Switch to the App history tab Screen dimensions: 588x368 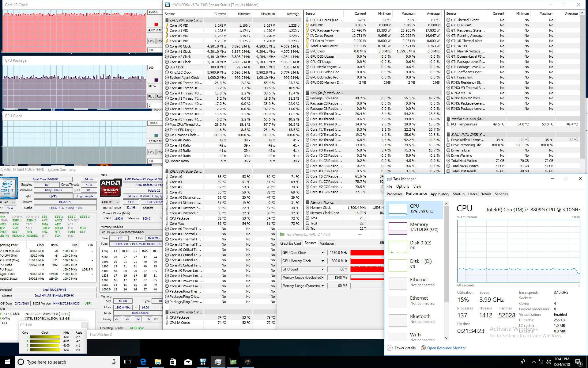440,194
